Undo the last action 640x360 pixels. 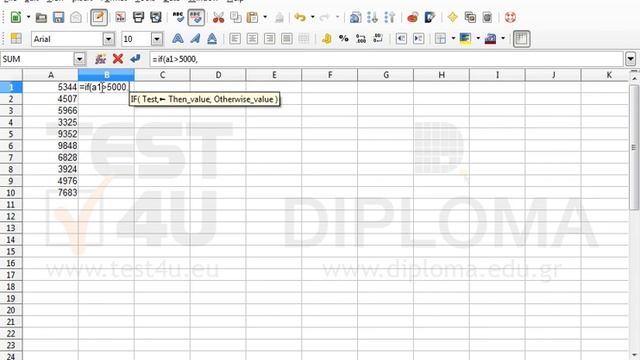[300, 18]
